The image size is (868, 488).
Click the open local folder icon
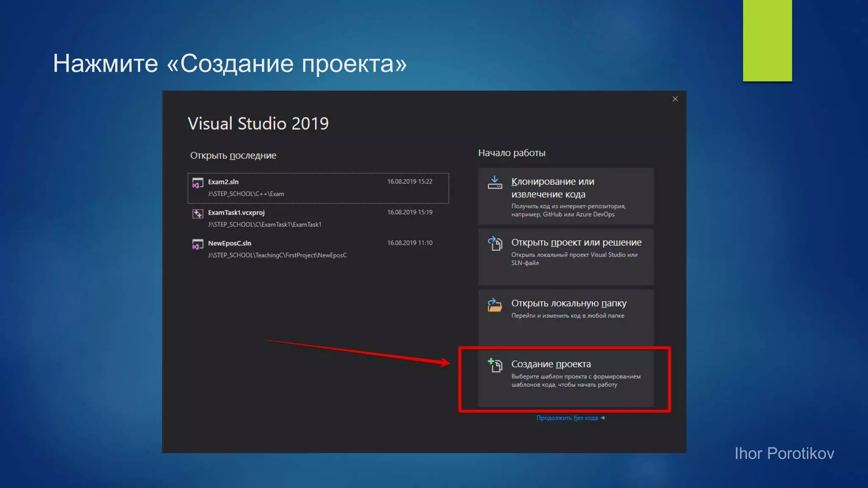[495, 305]
